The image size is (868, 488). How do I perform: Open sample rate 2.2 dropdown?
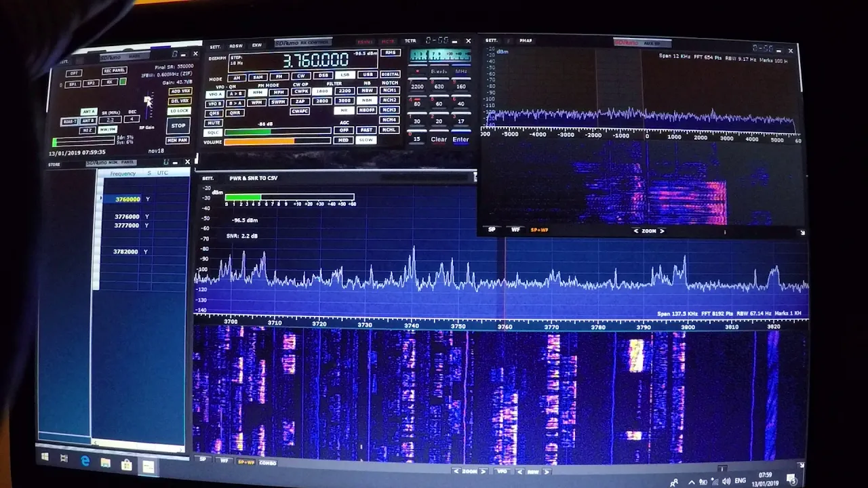pos(110,119)
